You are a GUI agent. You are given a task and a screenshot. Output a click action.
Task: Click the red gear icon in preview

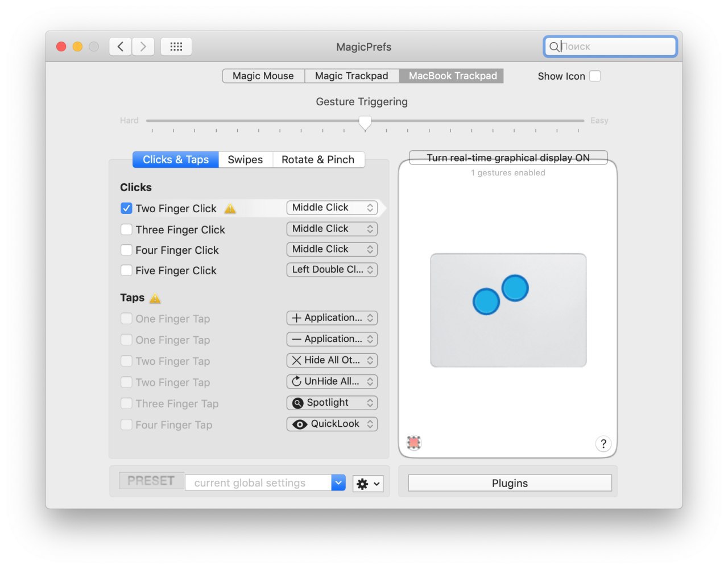click(x=414, y=443)
